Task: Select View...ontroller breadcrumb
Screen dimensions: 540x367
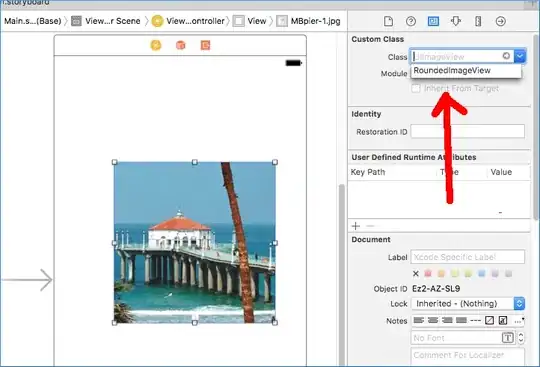Action: tap(188, 21)
